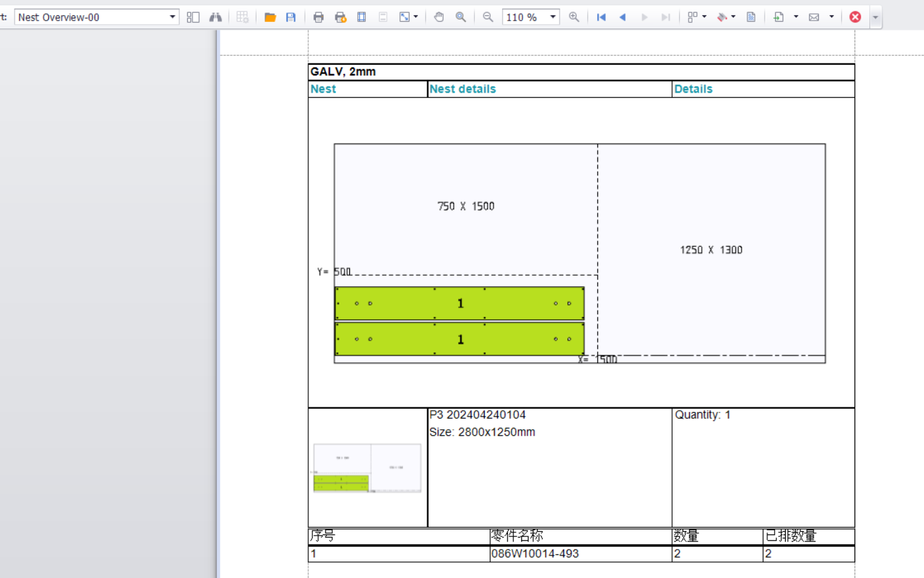This screenshot has height=578, width=924.
Task: Open the page setup icon
Action: [x=362, y=17]
